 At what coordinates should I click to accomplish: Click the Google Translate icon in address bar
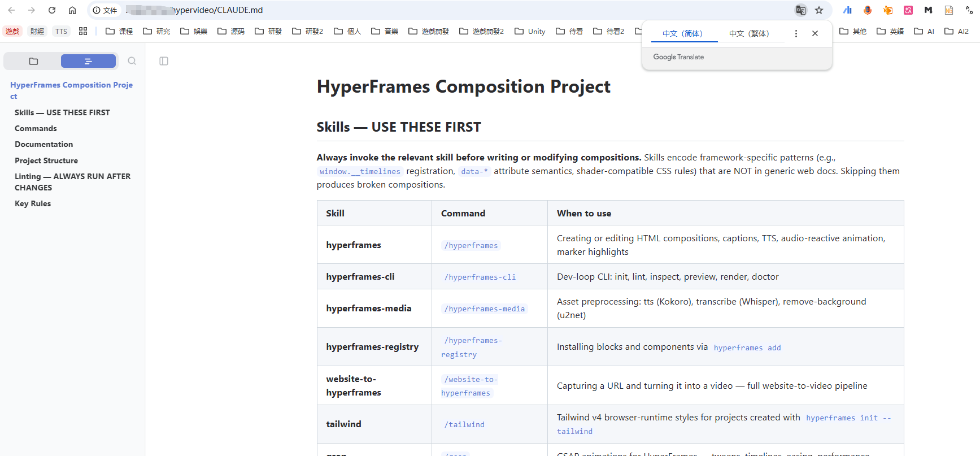point(800,10)
